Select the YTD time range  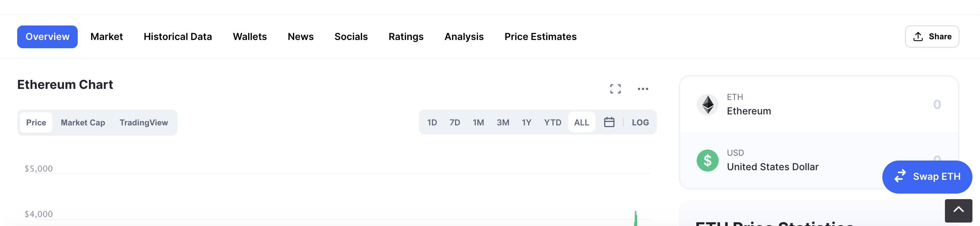552,122
